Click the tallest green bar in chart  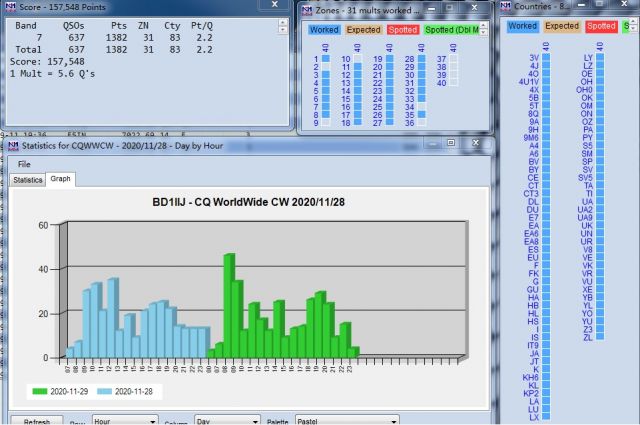[229, 306]
